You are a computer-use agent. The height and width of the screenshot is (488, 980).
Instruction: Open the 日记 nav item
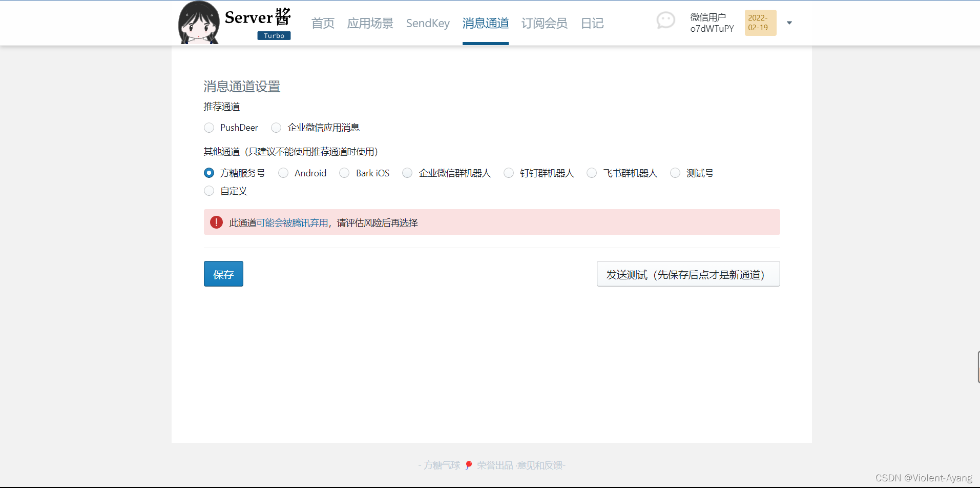point(592,23)
